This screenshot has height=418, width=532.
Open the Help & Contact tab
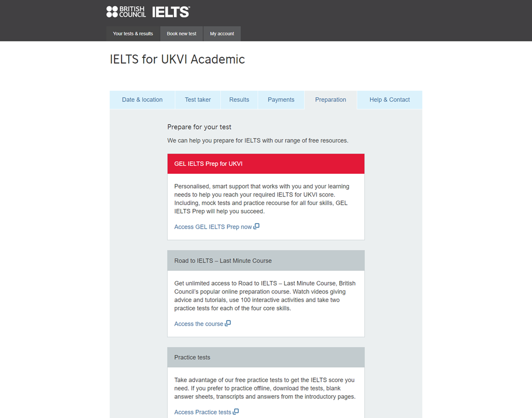389,99
